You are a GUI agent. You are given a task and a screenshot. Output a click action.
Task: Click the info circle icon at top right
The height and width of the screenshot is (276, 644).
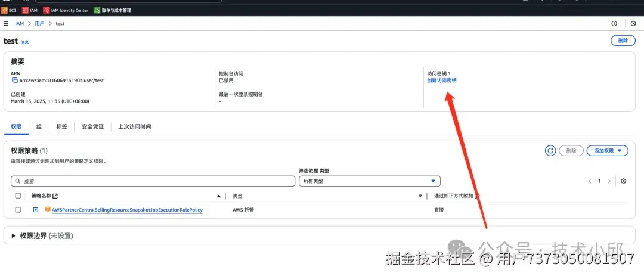(614, 23)
